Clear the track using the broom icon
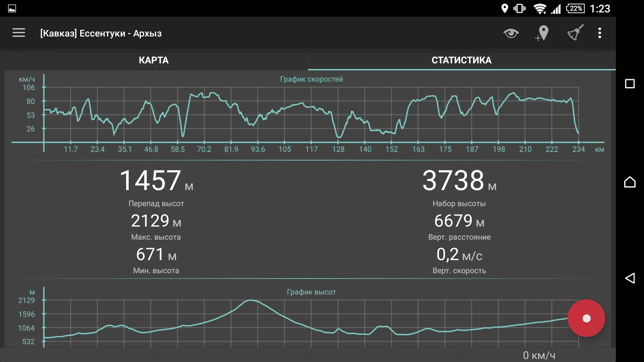 (575, 33)
